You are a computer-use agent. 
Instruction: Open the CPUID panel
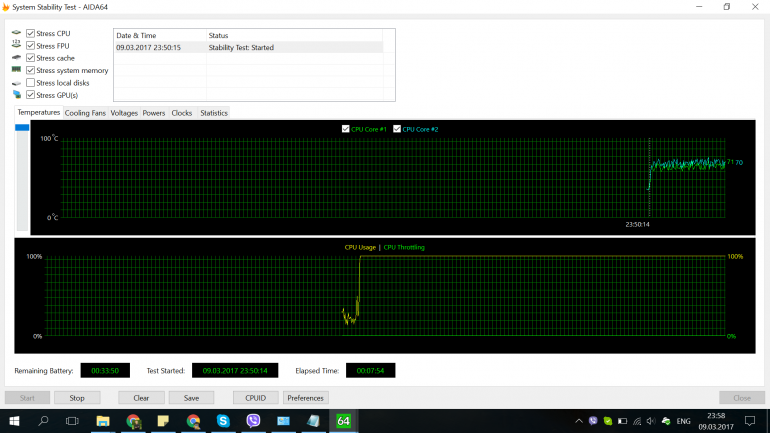(255, 398)
